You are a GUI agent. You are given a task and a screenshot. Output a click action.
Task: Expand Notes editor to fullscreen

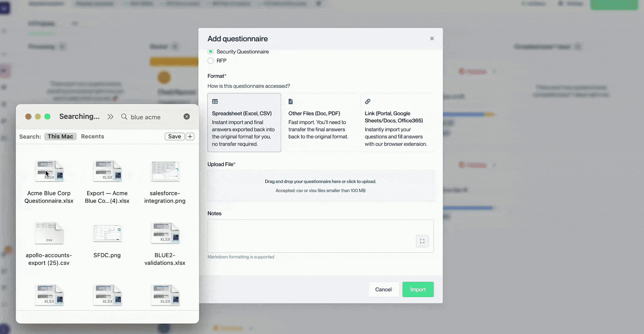pyautogui.click(x=422, y=241)
